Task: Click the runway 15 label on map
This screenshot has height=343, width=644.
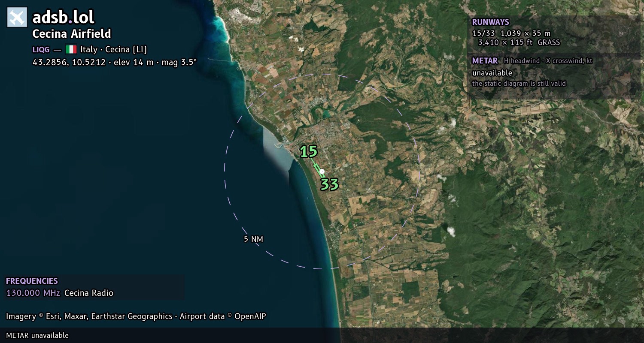Action: pyautogui.click(x=308, y=151)
